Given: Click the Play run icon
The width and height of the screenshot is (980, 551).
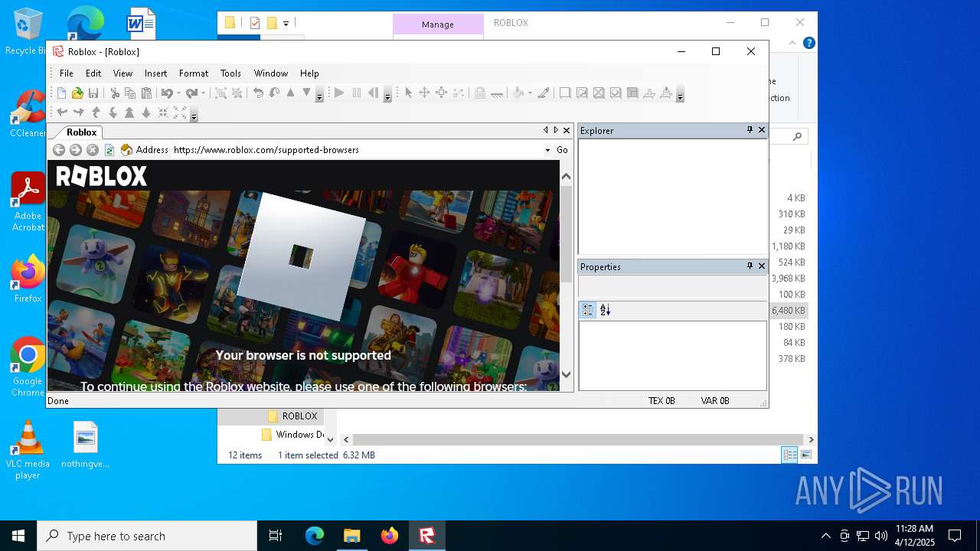Looking at the screenshot, I should click(339, 93).
